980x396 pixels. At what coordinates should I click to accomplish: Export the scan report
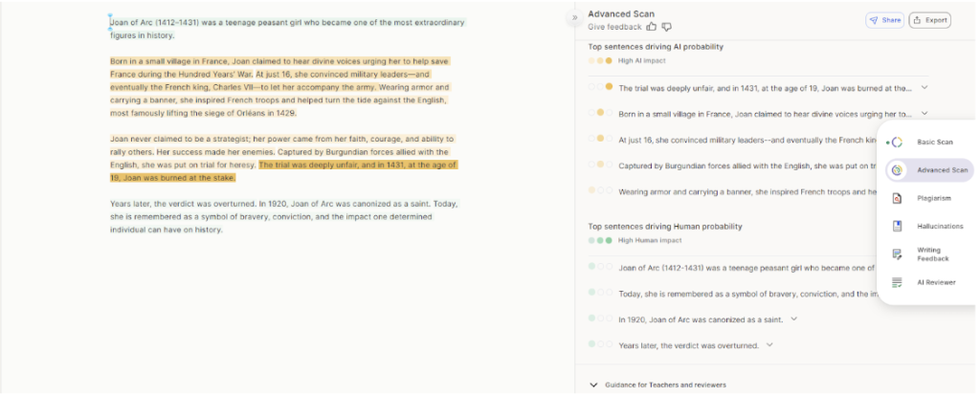tap(929, 19)
